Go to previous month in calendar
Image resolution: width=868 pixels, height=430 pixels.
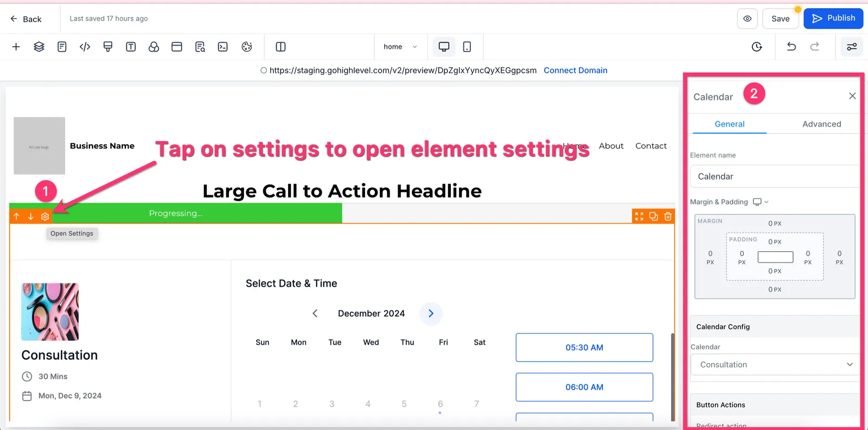(315, 314)
